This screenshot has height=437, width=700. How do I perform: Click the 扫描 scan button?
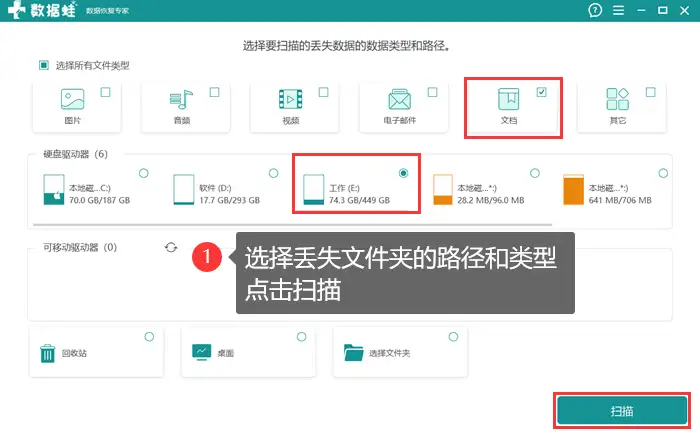tap(621, 411)
